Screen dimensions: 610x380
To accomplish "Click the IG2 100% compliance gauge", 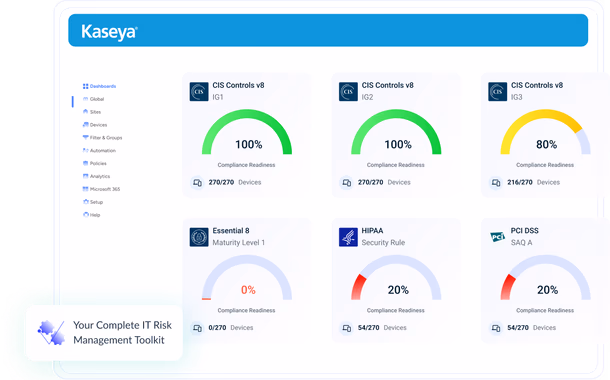I will coord(396,132).
